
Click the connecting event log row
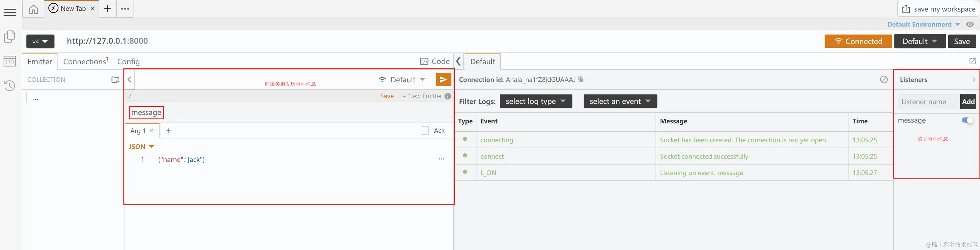coord(674,140)
